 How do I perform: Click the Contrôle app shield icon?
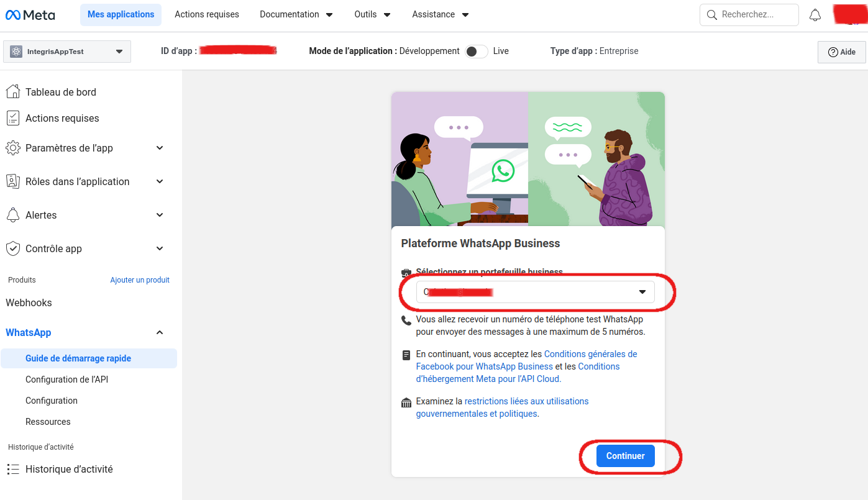(12, 248)
